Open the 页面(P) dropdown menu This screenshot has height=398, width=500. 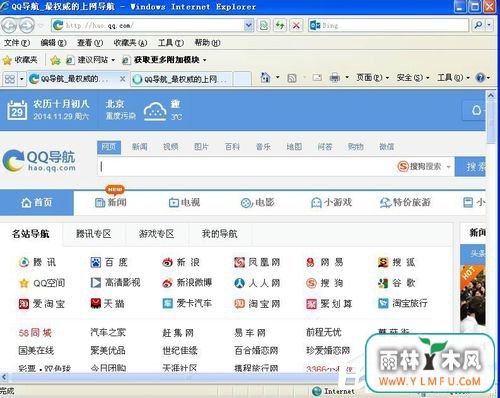point(372,78)
